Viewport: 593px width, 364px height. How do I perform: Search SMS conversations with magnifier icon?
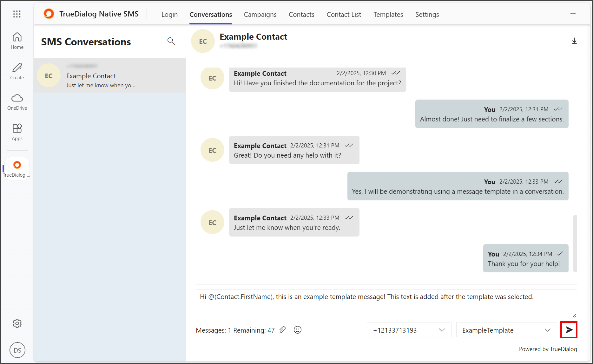(171, 41)
